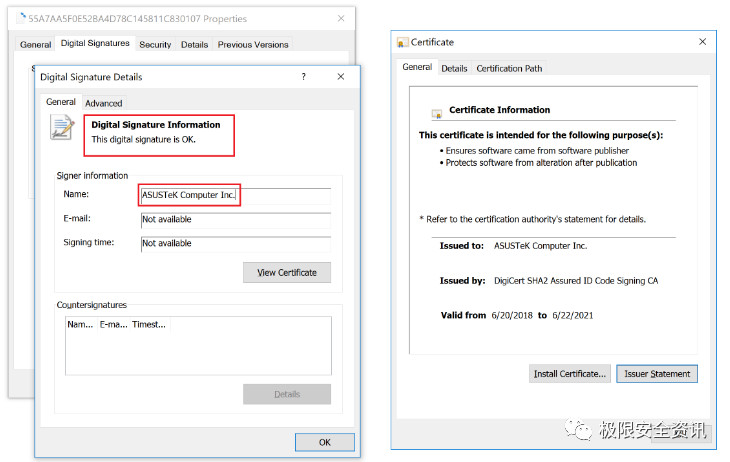Screen dimensions: 730x462
Task: Click the 'Countersignatures' group label
Action: pos(92,305)
